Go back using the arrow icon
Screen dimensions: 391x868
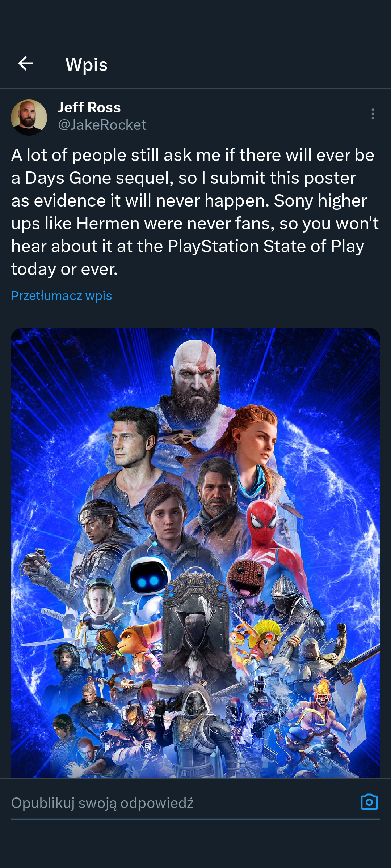25,64
